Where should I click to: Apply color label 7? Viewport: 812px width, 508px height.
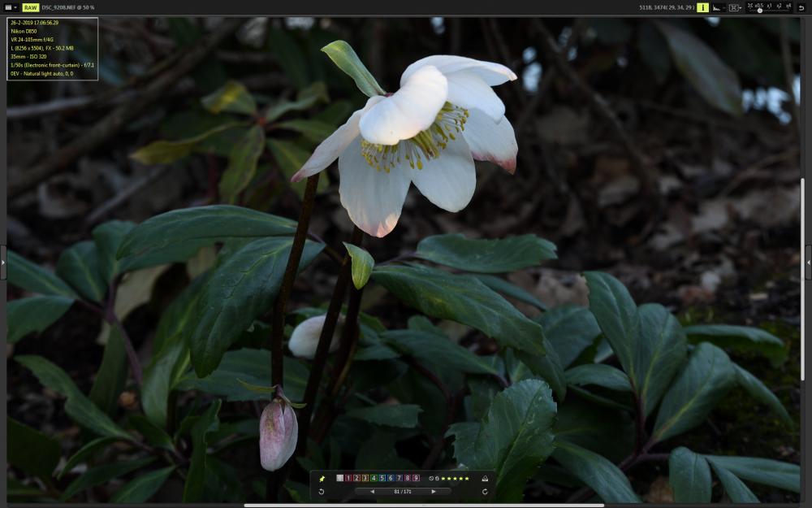400,478
